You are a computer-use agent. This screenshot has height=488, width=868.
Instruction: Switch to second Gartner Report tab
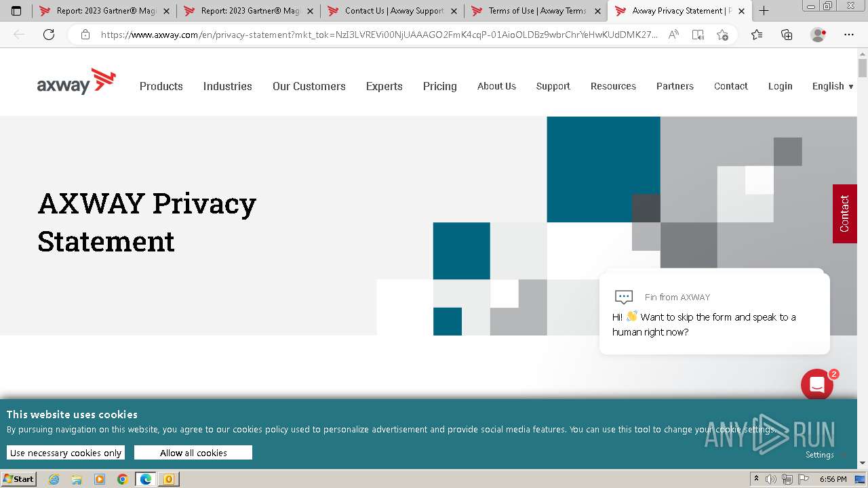click(x=248, y=11)
